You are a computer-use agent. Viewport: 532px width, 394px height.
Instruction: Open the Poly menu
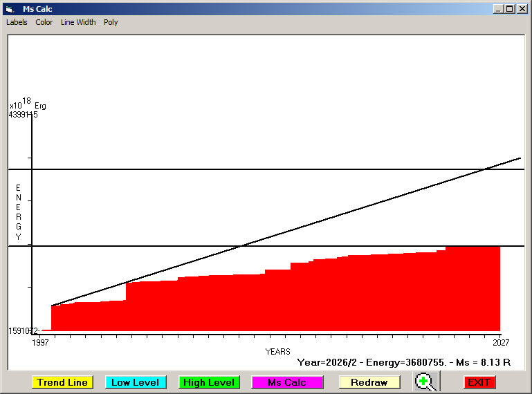click(x=111, y=22)
